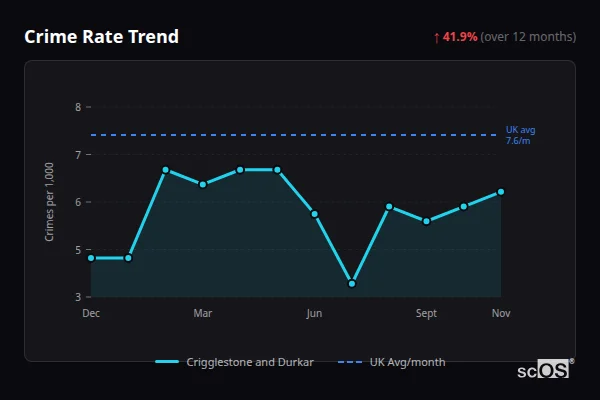Click the y-axis value 8
The width and height of the screenshot is (600, 400).
pos(78,107)
